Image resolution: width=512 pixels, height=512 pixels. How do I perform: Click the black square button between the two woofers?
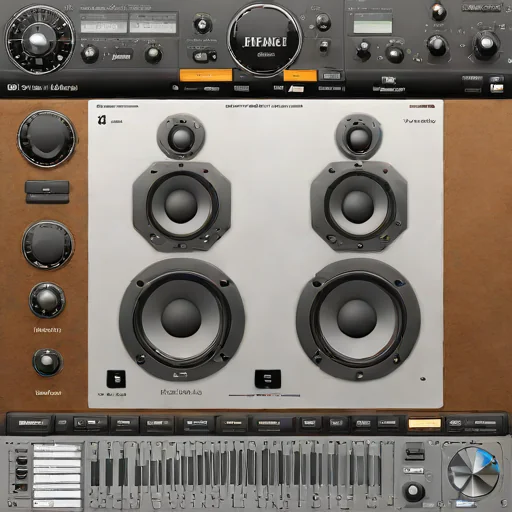[x=268, y=379]
